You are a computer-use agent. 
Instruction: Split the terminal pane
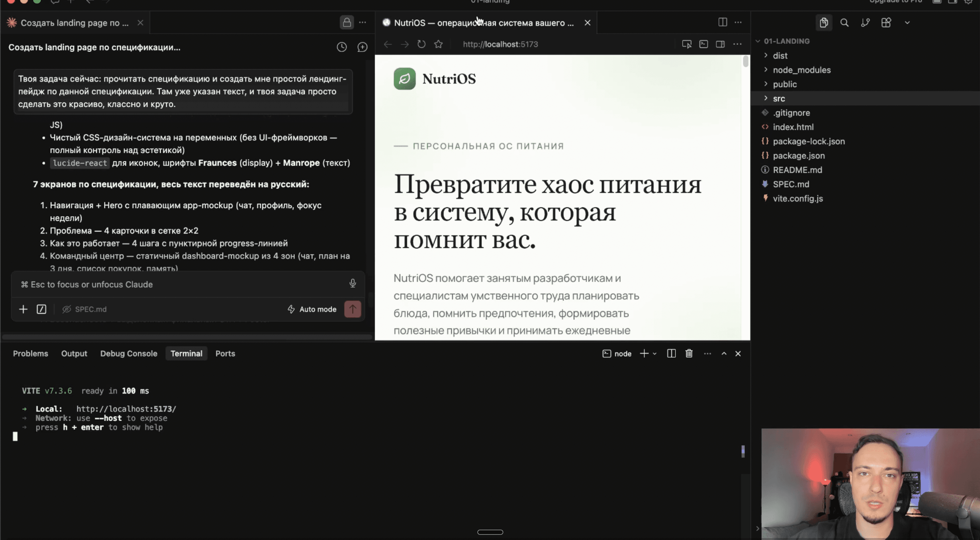672,354
